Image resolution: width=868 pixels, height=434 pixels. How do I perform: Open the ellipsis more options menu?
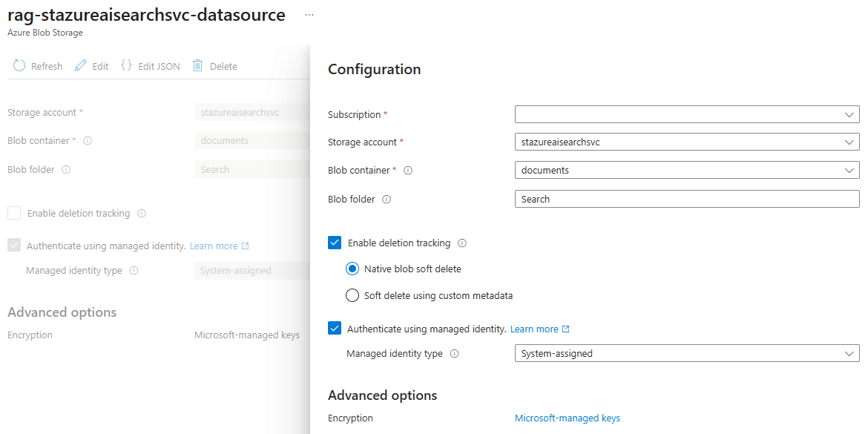tap(309, 15)
